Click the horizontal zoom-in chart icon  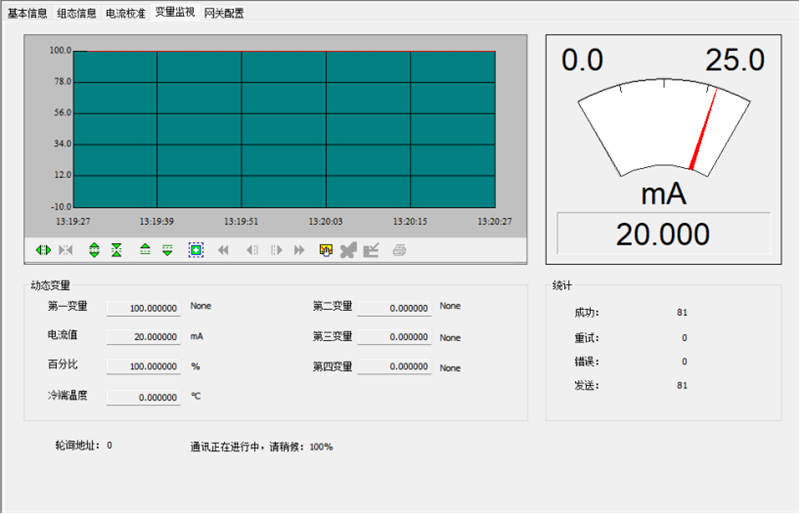pos(43,250)
